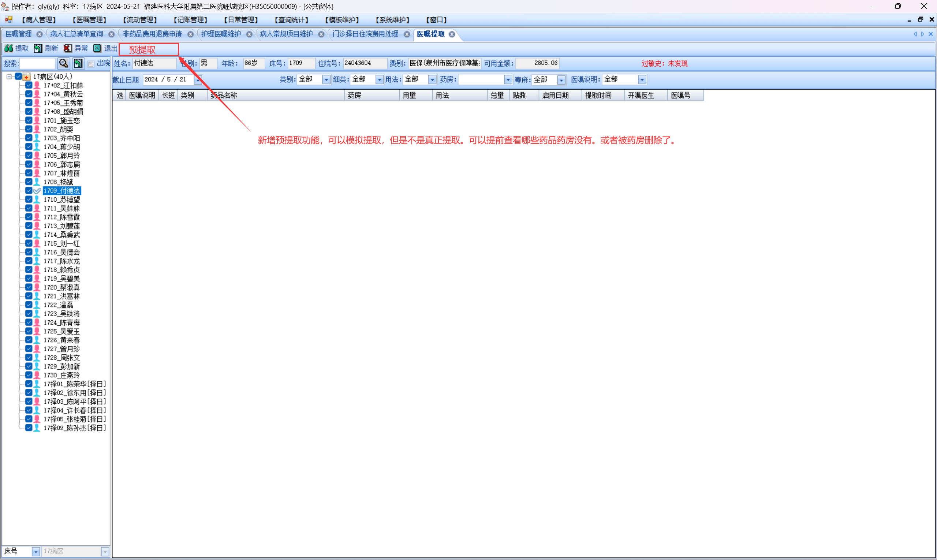937x560 pixels.
Task: Switch to the 病人汇总清单查询 tab
Action: point(76,34)
